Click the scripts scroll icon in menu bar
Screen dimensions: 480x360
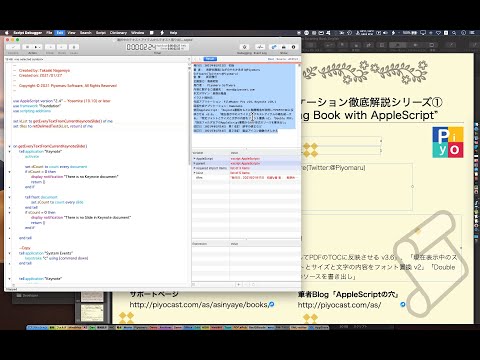point(152,33)
